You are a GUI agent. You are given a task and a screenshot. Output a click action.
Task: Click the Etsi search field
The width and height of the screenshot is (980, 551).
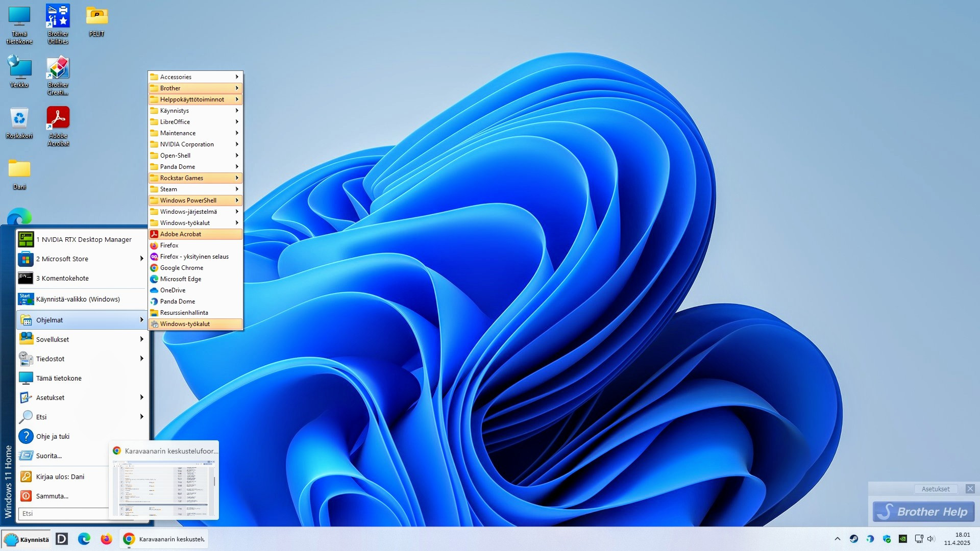point(64,514)
